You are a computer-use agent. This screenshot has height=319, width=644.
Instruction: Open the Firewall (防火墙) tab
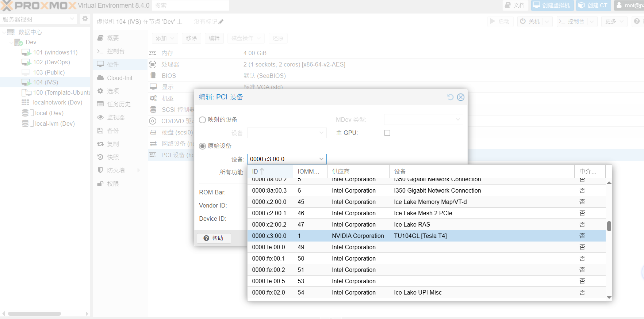(120, 170)
